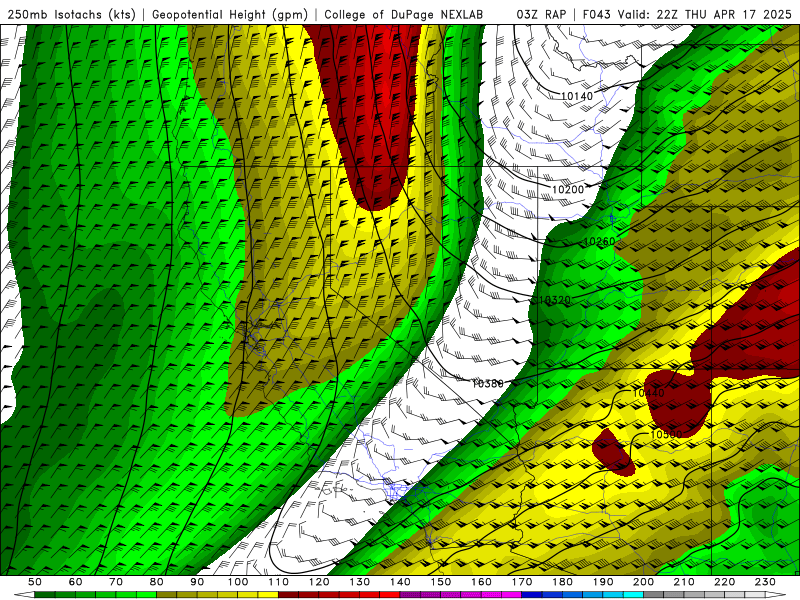Click the 140 value on the color scale
Screen dimensions: 800x600
coord(401,582)
